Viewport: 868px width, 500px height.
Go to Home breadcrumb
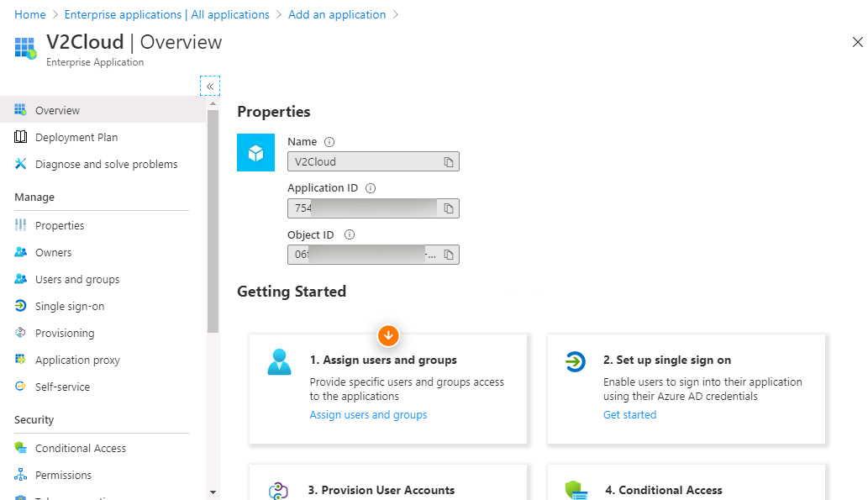pyautogui.click(x=30, y=14)
